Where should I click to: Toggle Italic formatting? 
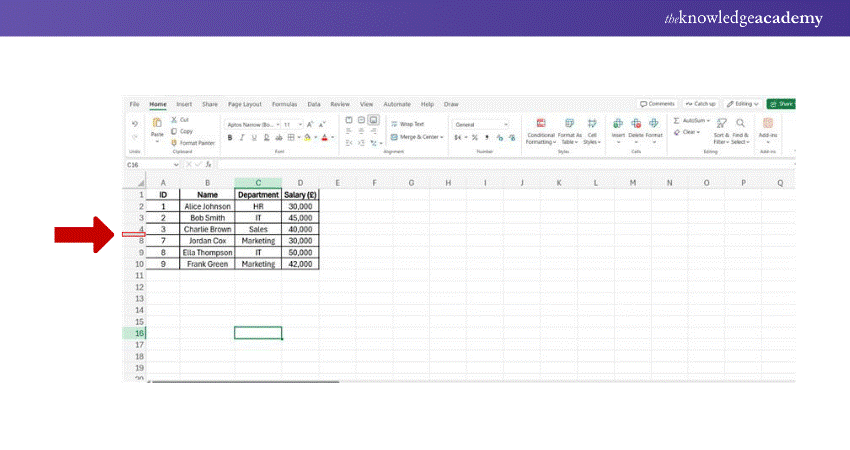(x=241, y=138)
